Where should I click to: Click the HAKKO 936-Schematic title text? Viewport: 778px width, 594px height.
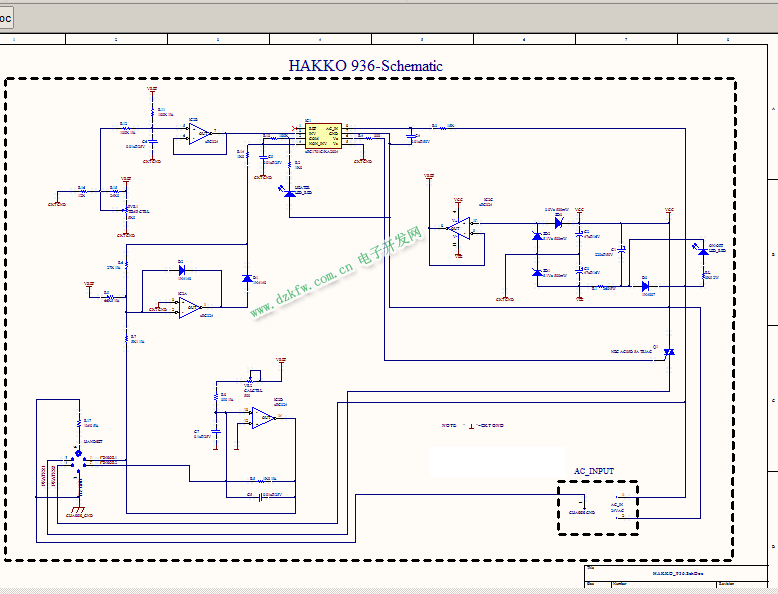click(365, 66)
